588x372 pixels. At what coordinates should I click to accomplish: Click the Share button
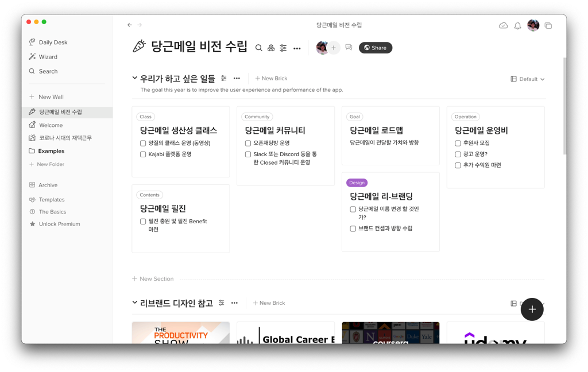(376, 48)
